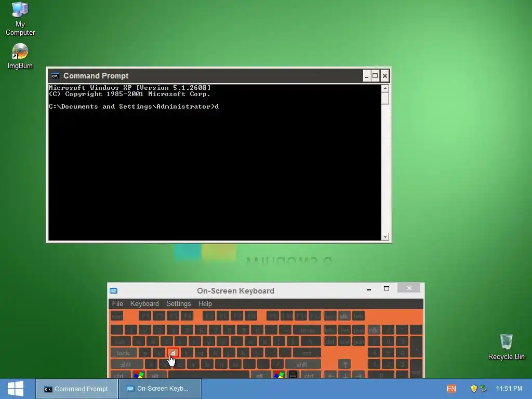
Task: Toggle the nlk (num lock) key
Action: [374, 330]
